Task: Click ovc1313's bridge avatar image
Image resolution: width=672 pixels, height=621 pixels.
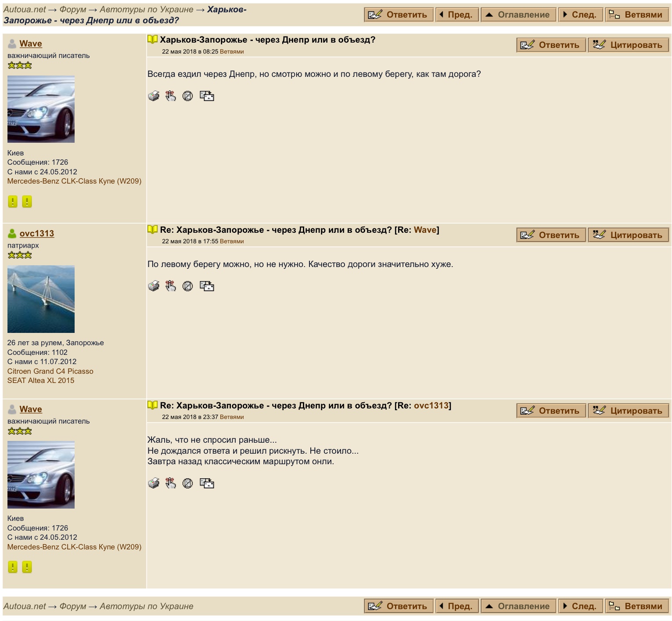Action: click(x=41, y=299)
